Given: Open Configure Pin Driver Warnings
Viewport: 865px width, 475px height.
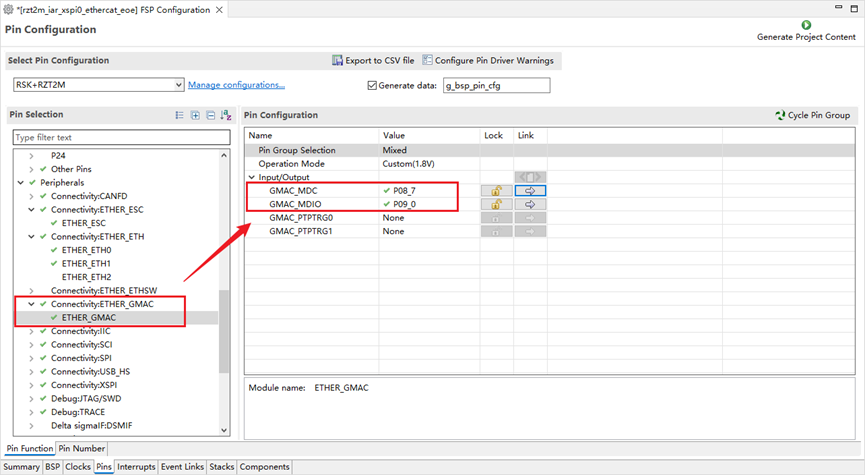Looking at the screenshot, I should [428, 61].
